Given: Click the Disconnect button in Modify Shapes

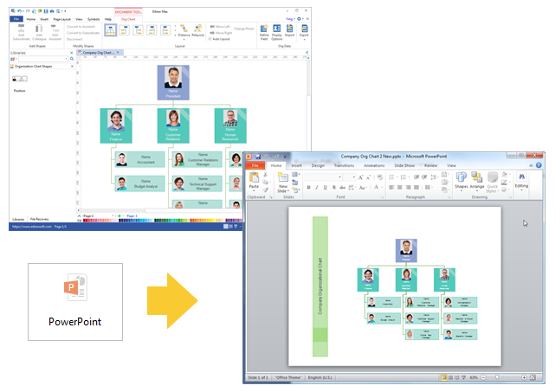Looking at the screenshot, I should pos(74,39).
